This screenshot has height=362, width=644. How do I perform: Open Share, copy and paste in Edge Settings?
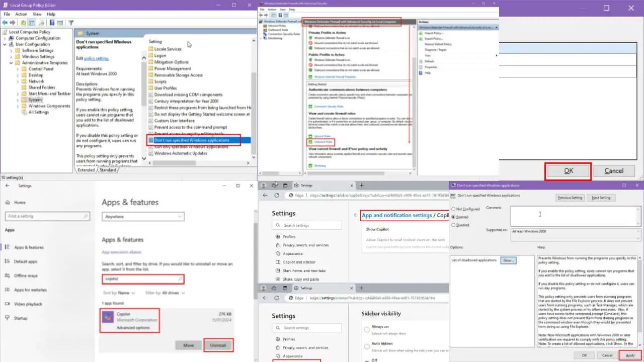coord(301,279)
